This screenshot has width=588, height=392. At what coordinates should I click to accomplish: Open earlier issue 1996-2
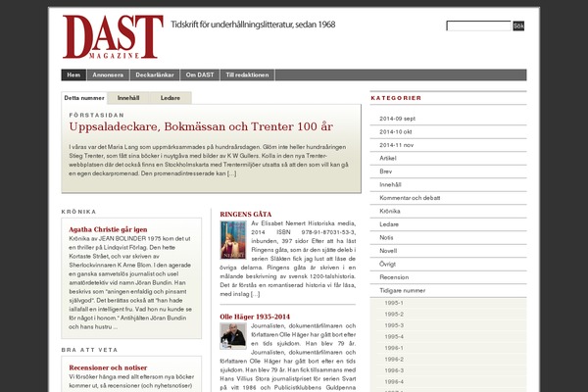[394, 360]
